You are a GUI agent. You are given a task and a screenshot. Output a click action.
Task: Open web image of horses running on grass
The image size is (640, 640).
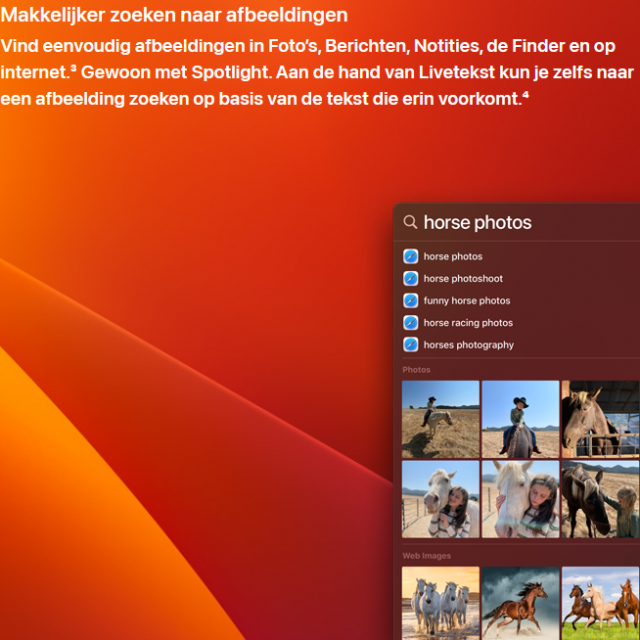[600, 603]
